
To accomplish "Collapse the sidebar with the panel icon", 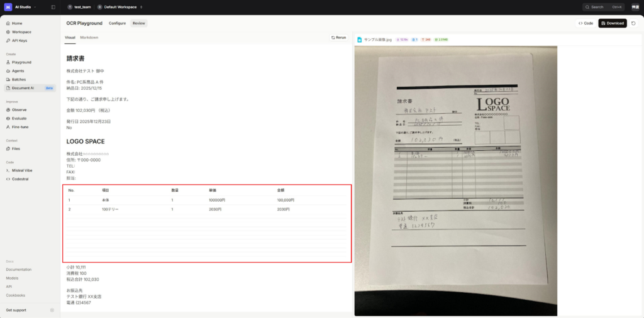I will (x=53, y=7).
